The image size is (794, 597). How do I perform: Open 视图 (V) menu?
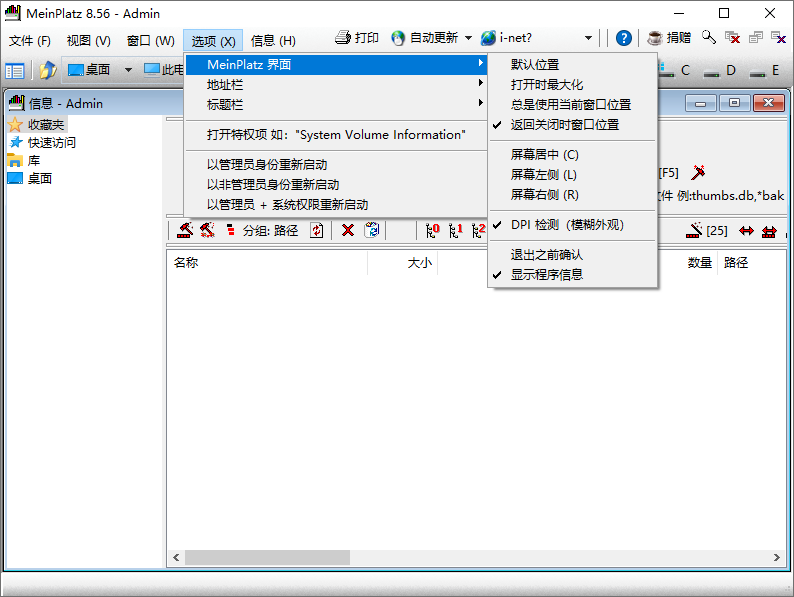pyautogui.click(x=89, y=41)
